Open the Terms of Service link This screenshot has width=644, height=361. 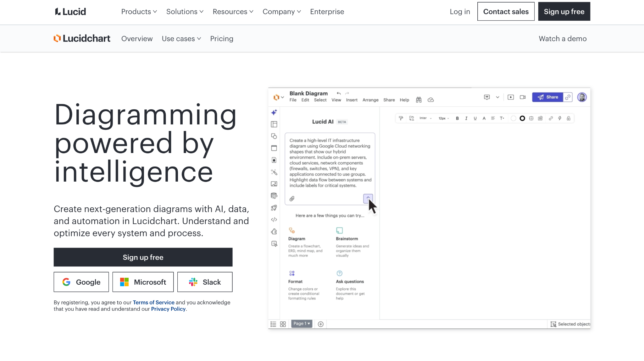[x=153, y=302]
